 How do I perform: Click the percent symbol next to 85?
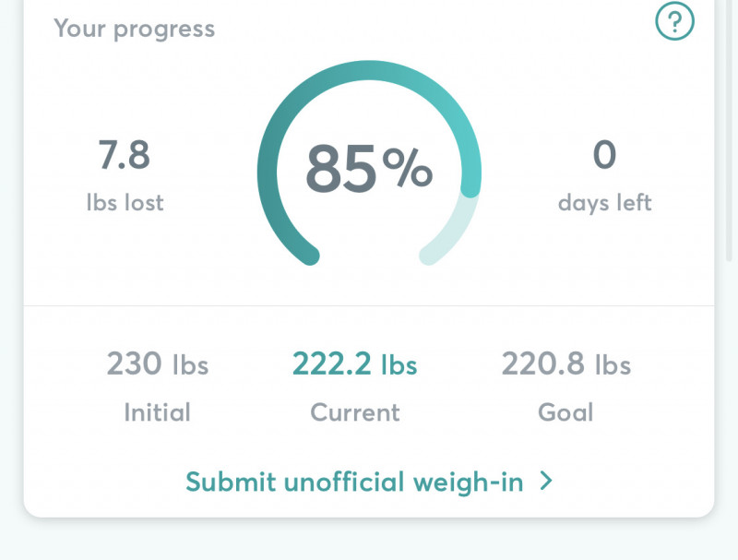407,169
